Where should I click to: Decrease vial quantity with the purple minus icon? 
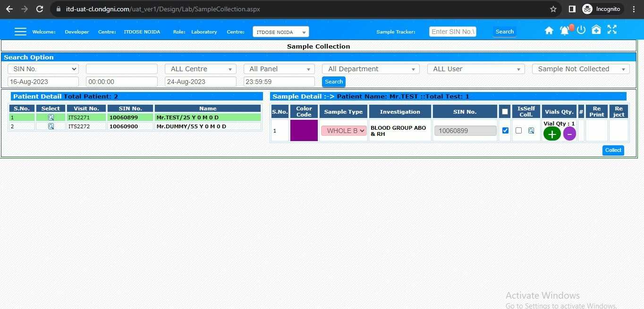(569, 134)
